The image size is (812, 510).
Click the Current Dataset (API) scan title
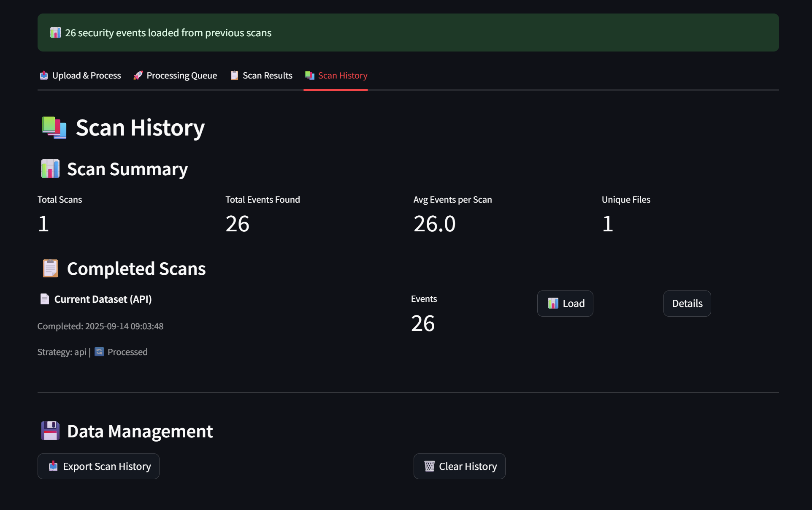point(103,299)
